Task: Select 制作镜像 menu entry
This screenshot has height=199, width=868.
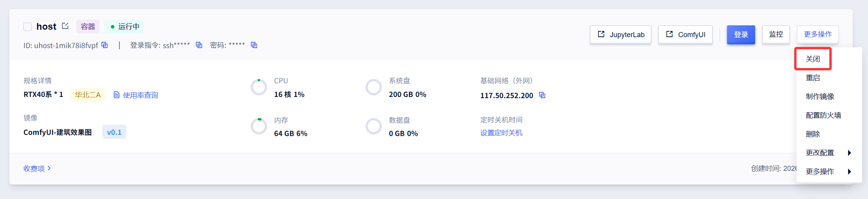Action: (820, 97)
